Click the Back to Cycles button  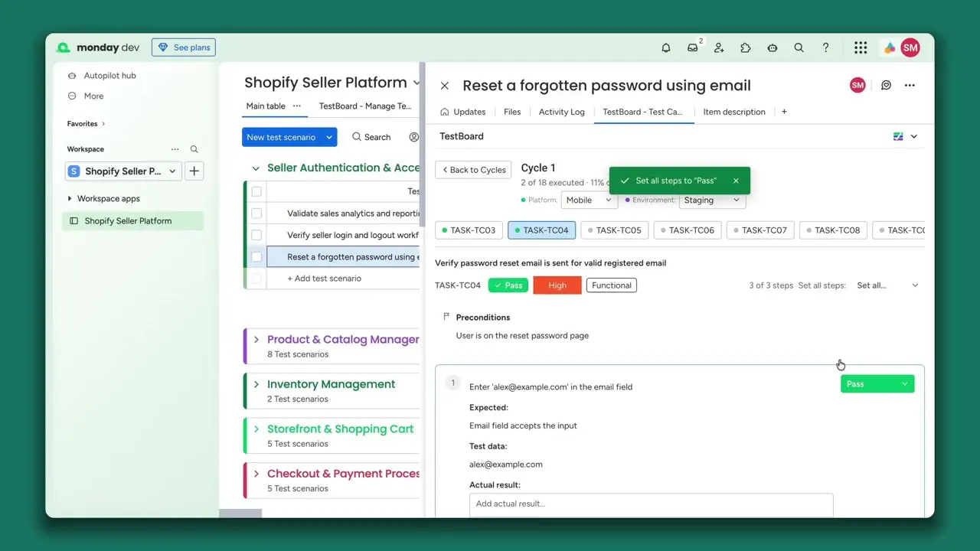pos(473,170)
